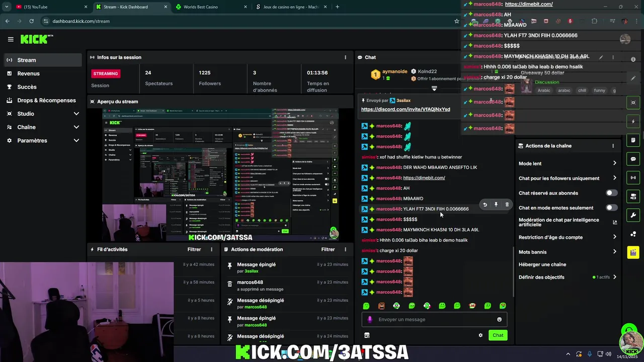
Task: Switch to the YouTube browser tab
Action: [51, 7]
